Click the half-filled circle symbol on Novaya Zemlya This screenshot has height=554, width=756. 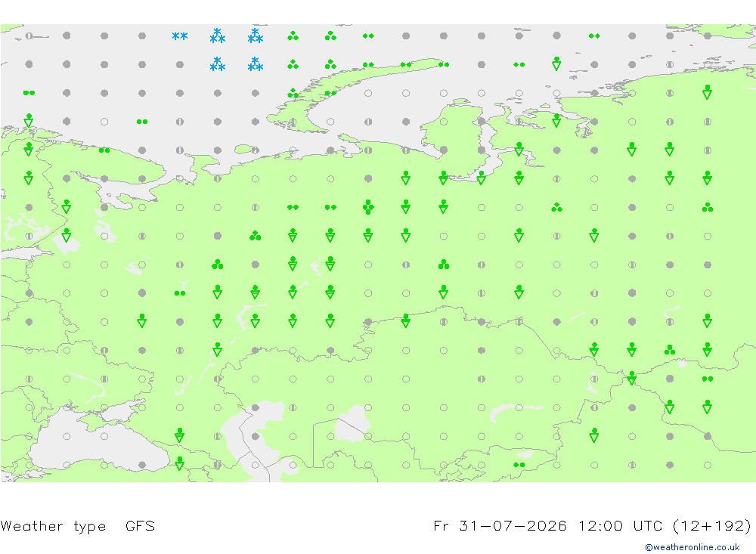click(293, 122)
